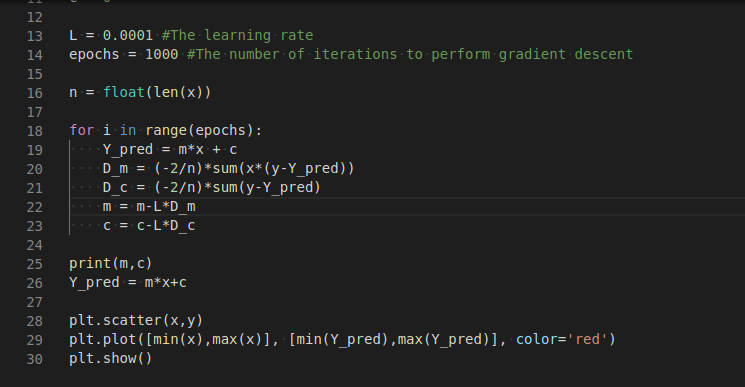Click line number 13 in the gutter
Screen dimensions: 745x387
pos(35,36)
